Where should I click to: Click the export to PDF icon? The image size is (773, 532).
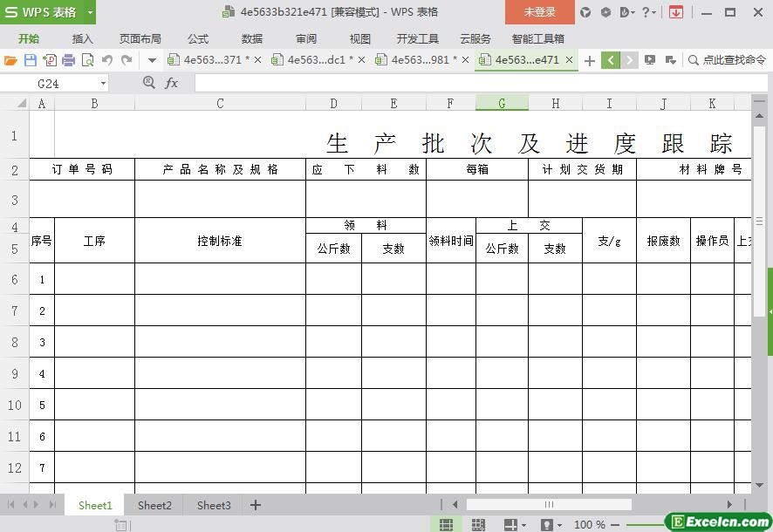pyautogui.click(x=50, y=60)
